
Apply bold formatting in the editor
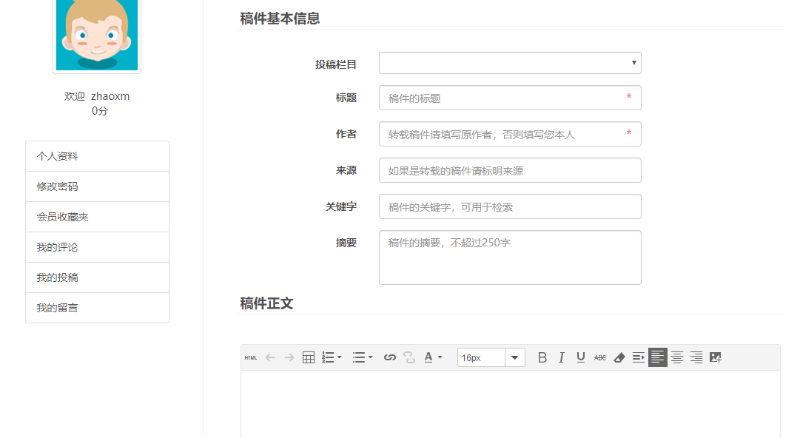[x=542, y=358]
